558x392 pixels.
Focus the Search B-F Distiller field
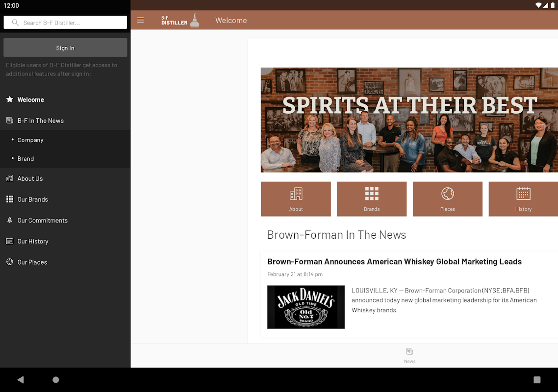click(x=65, y=23)
